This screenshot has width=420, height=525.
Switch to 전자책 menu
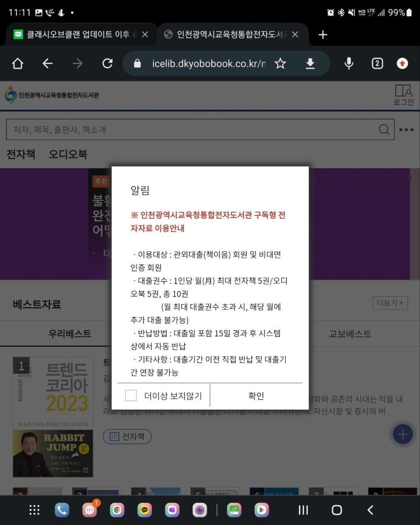(x=21, y=154)
